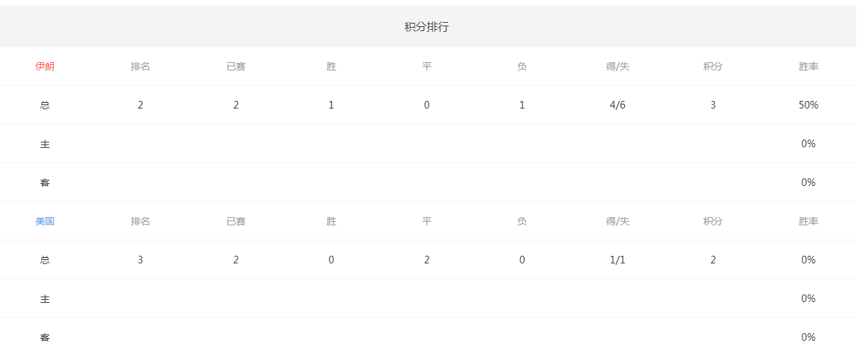Click 已赛 header in 美国 section
Viewport: 868px width, 356px height.
(x=236, y=221)
